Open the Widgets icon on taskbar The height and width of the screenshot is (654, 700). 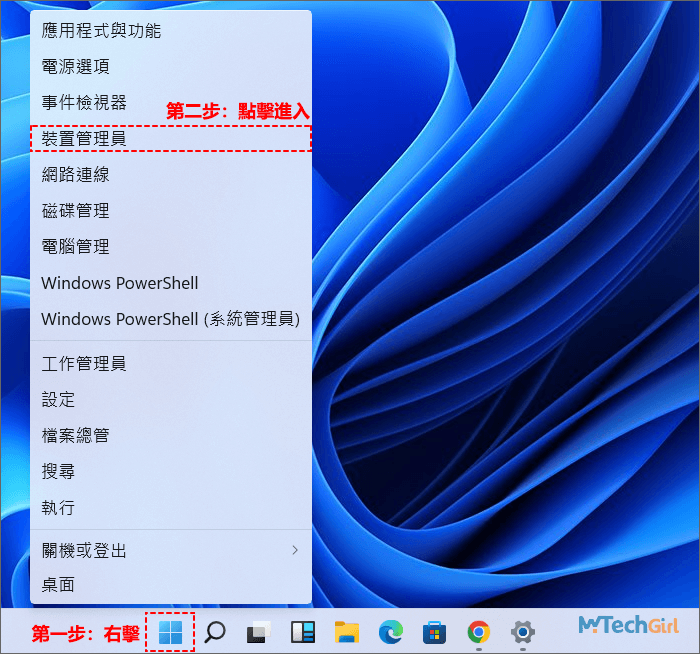pos(303,631)
